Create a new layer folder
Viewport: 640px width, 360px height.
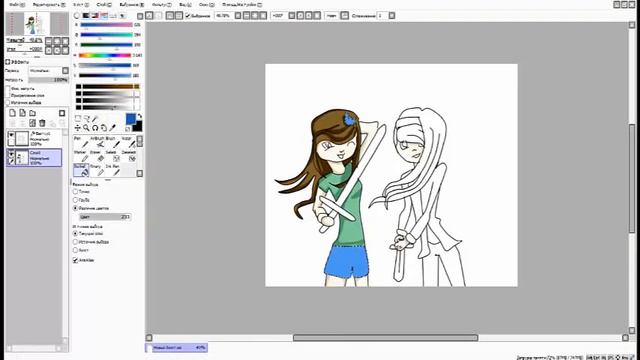tap(32, 113)
